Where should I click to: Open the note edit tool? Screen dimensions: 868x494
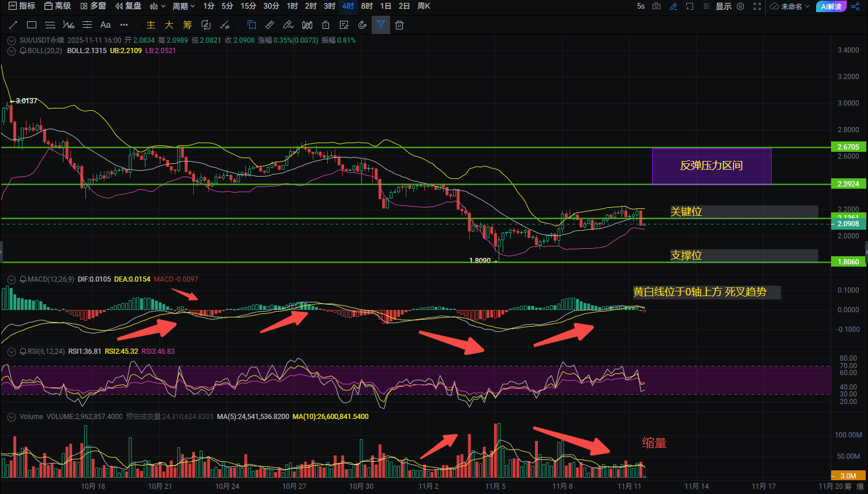tap(345, 25)
